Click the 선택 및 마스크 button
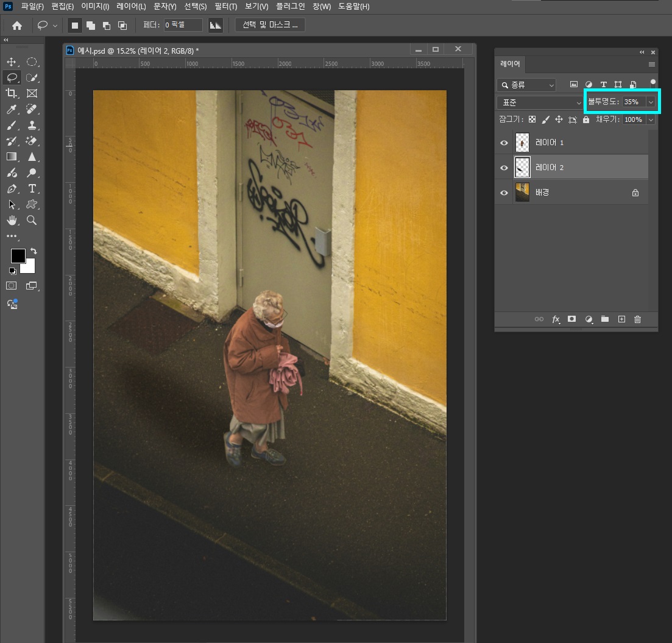The height and width of the screenshot is (643, 672). 270,25
